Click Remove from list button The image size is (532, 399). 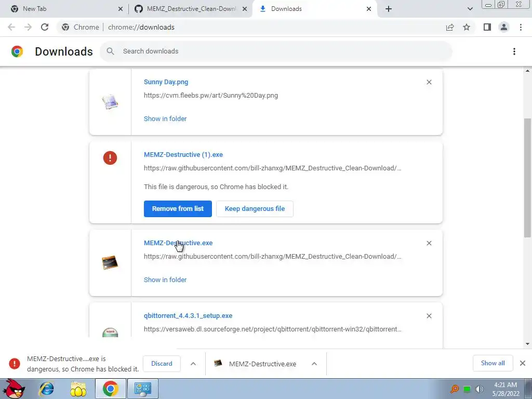tap(178, 209)
